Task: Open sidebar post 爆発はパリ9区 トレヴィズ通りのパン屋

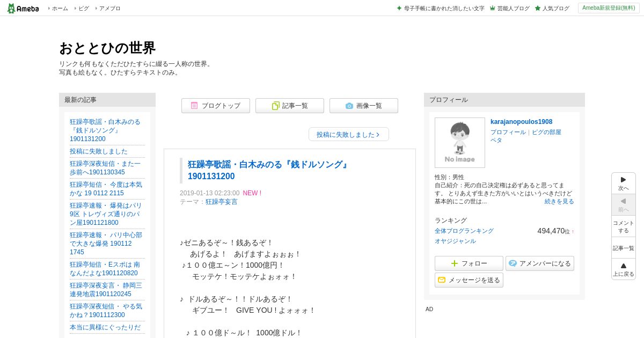Action: click(106, 214)
